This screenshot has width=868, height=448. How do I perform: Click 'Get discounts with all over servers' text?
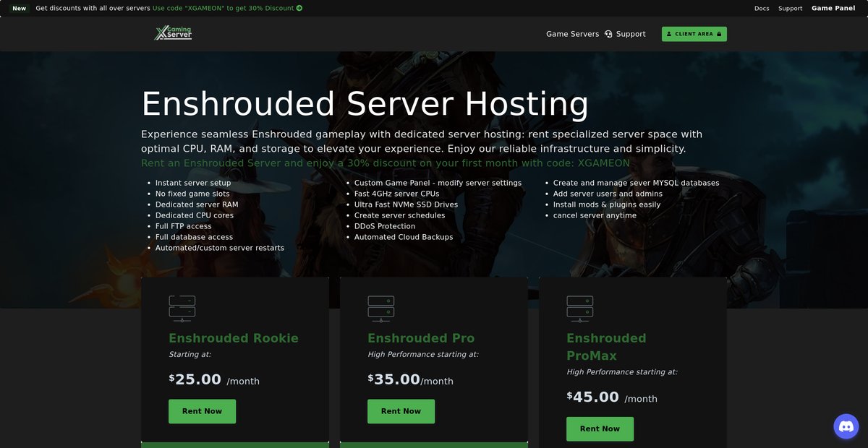coord(93,9)
